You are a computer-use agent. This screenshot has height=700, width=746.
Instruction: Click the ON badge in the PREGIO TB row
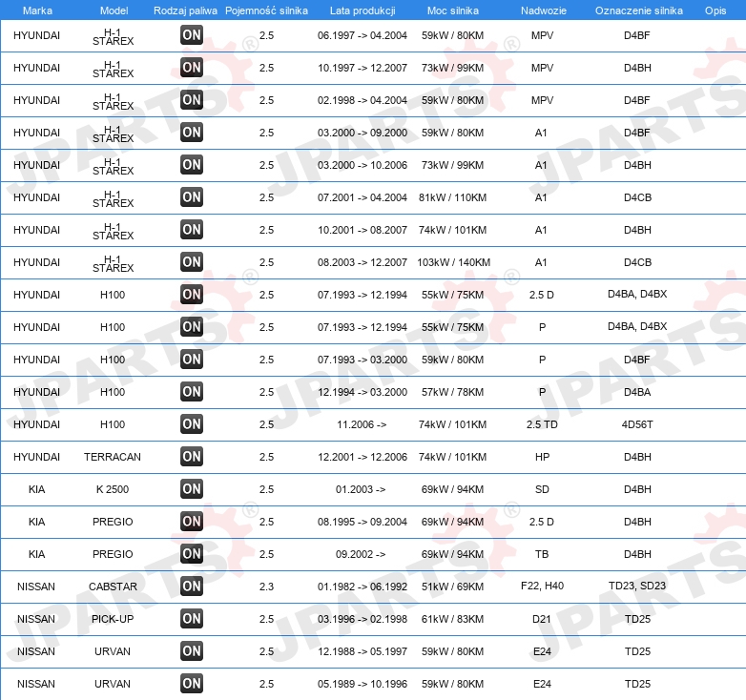tap(192, 553)
